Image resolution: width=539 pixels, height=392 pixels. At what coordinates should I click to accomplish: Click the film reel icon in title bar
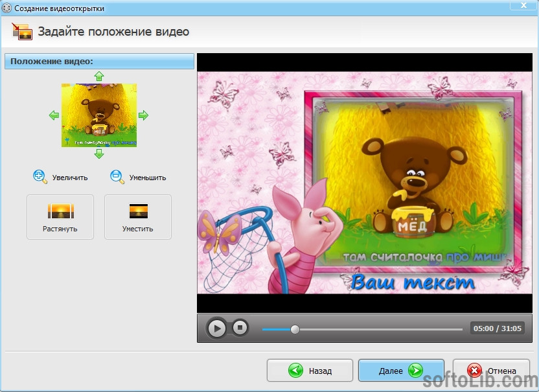tap(6, 8)
